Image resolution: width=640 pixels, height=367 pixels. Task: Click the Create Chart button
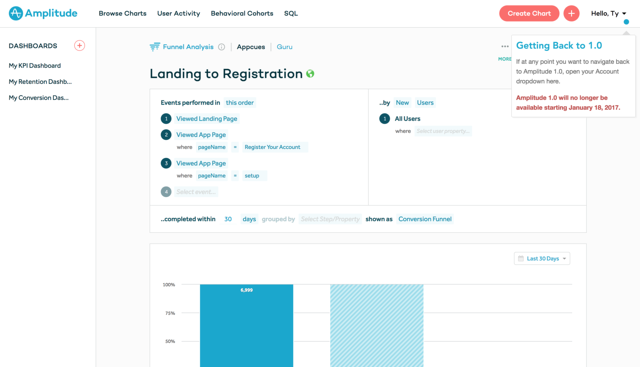tap(529, 13)
